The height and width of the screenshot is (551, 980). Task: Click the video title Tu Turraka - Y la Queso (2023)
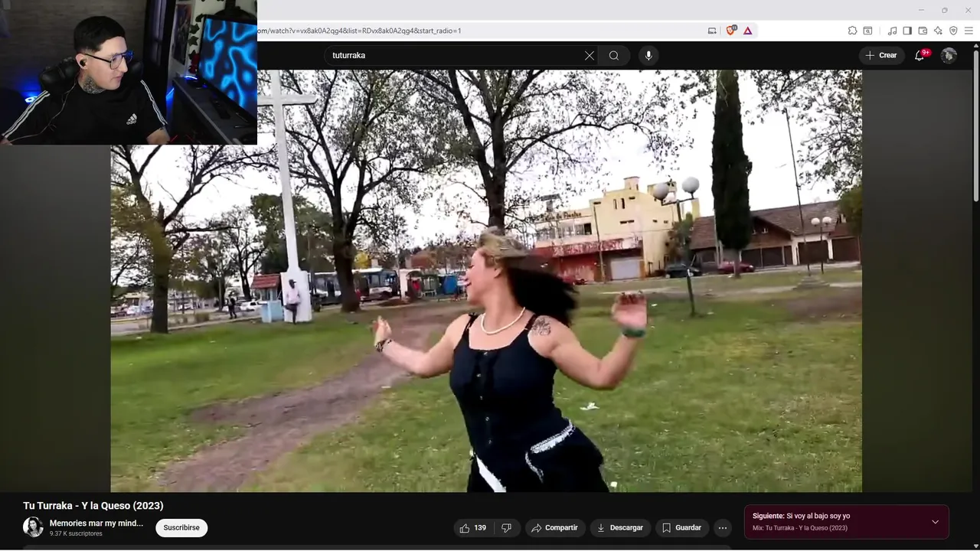pyautogui.click(x=93, y=506)
